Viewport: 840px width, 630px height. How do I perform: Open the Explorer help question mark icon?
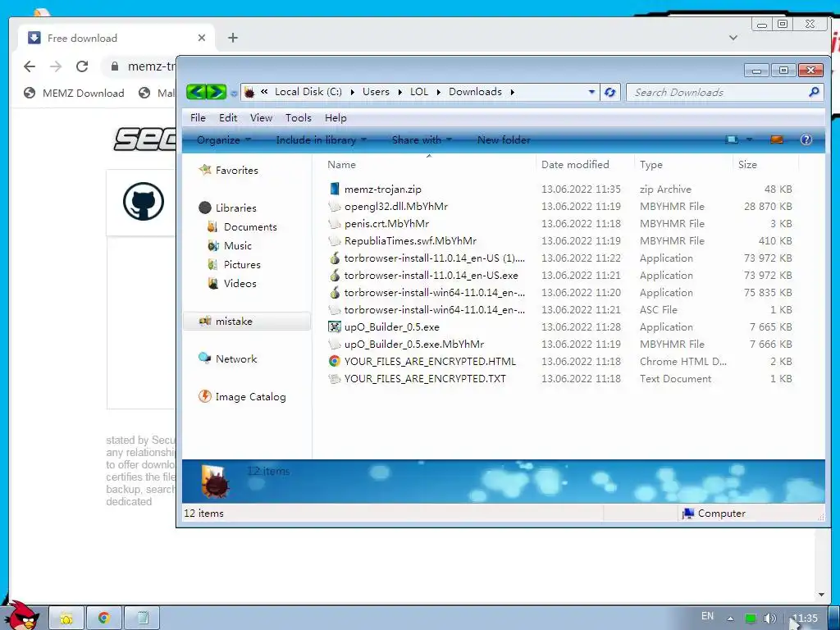(806, 139)
